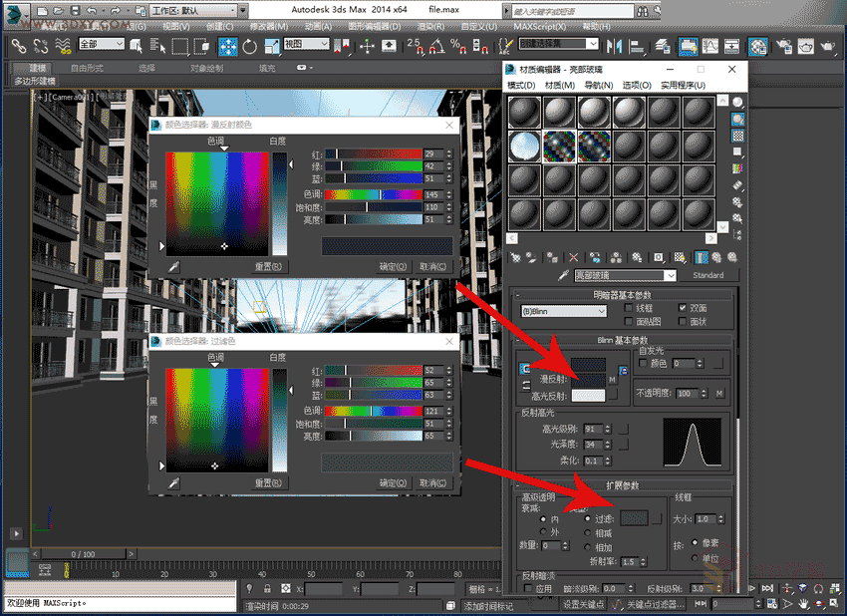Activate the Select Object tool

click(137, 47)
